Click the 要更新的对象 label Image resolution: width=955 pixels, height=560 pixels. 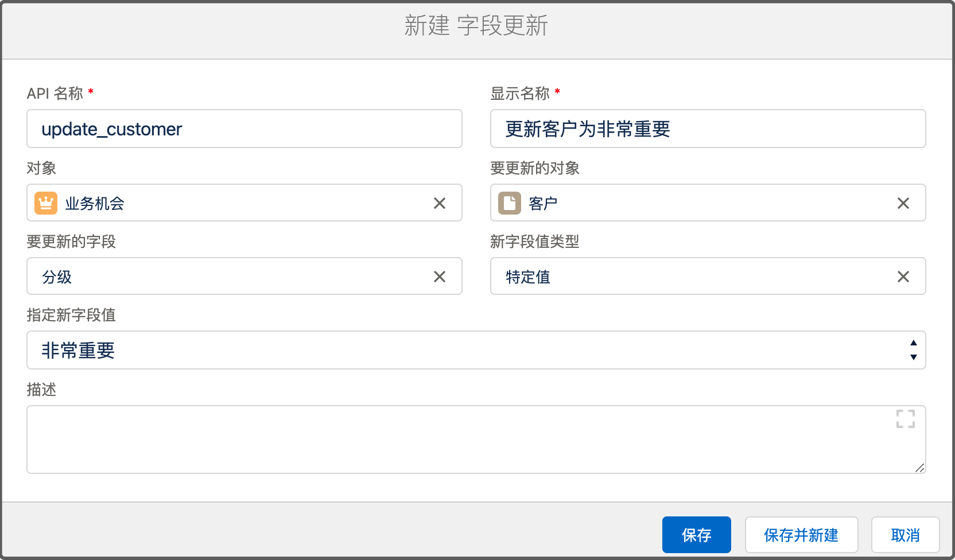pyautogui.click(x=535, y=168)
